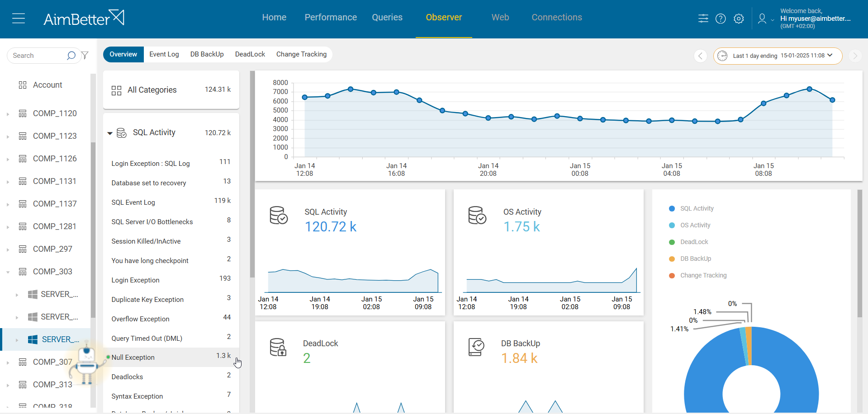Screen dimensions: 868x414
Task: Open COMP_1281 in the tree
Action: point(55,226)
